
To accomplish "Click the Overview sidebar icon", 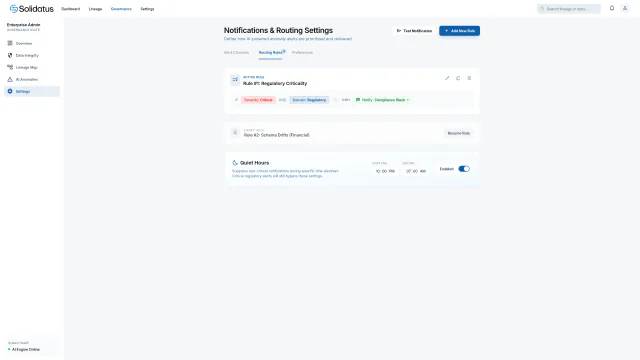I will point(10,43).
